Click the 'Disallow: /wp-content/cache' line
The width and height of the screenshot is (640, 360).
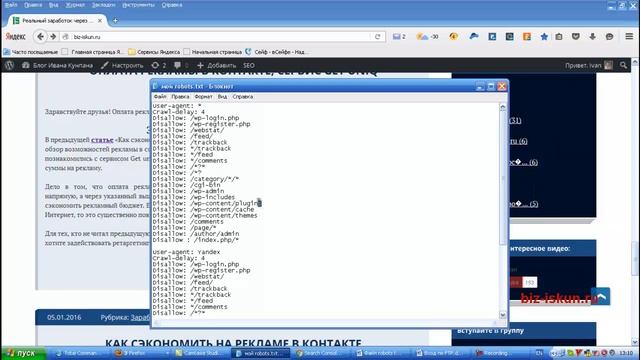point(203,209)
